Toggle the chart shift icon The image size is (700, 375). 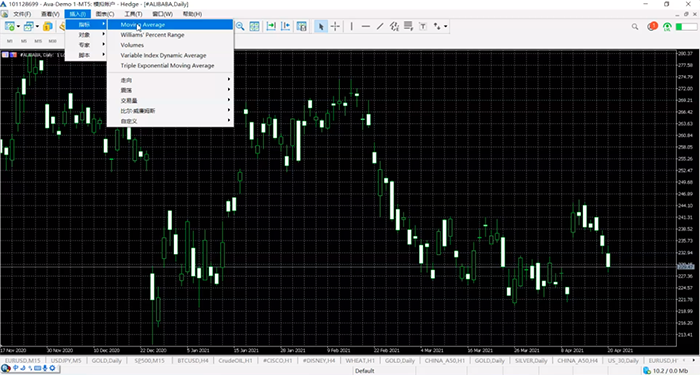coord(286,26)
